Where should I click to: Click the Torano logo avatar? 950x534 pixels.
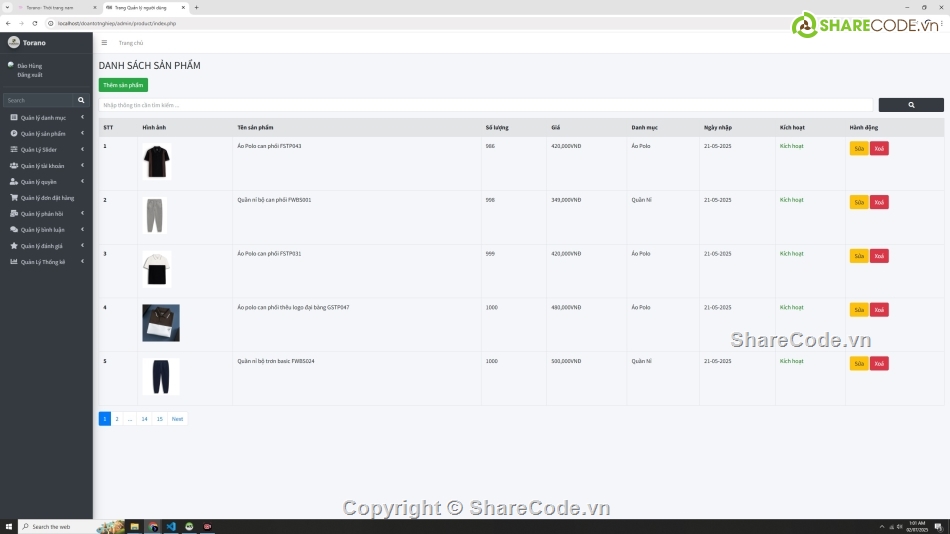tap(13, 42)
